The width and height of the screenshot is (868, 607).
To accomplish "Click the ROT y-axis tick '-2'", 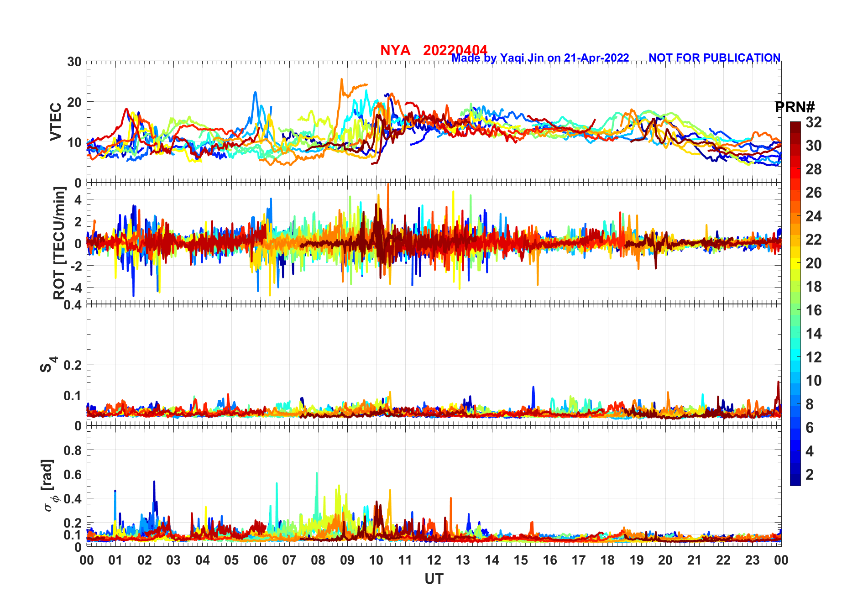I will click(x=76, y=266).
